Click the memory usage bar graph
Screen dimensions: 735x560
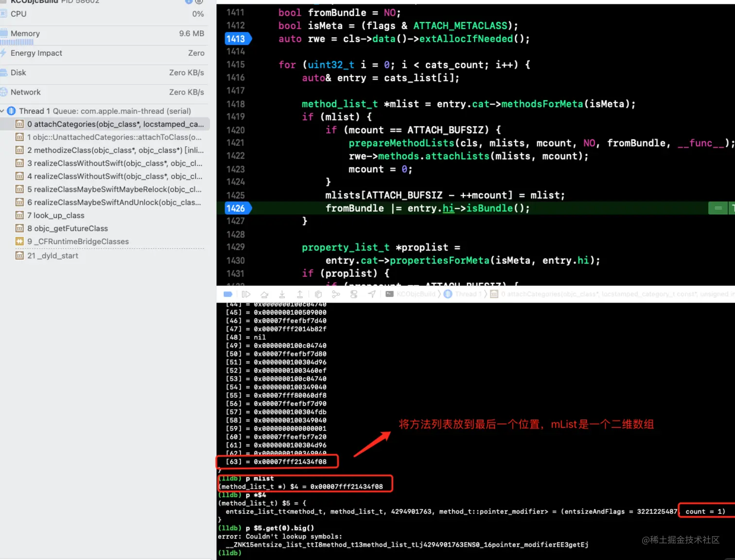pyautogui.click(x=17, y=42)
